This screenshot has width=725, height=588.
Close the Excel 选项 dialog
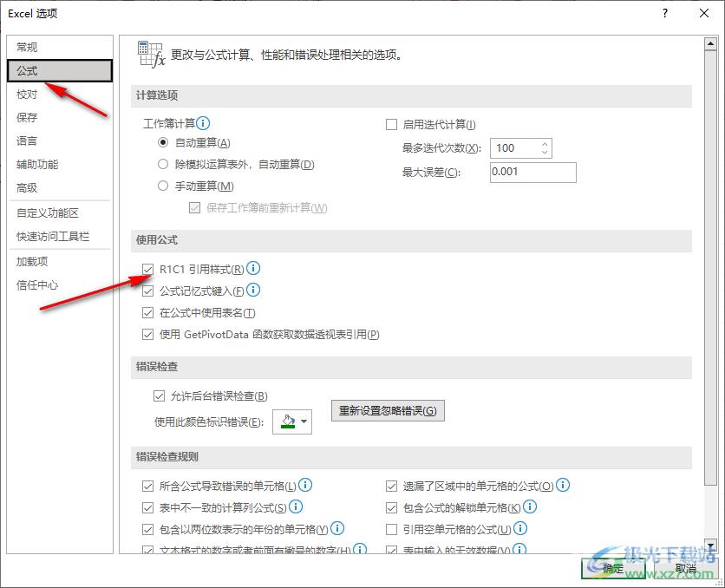[x=704, y=13]
